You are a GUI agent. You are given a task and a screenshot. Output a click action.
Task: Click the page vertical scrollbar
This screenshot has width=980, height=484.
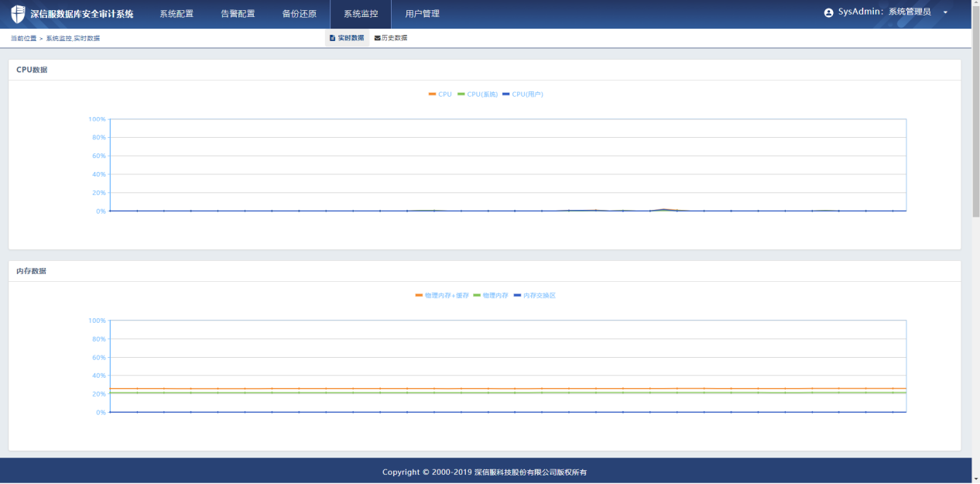pyautogui.click(x=975, y=116)
